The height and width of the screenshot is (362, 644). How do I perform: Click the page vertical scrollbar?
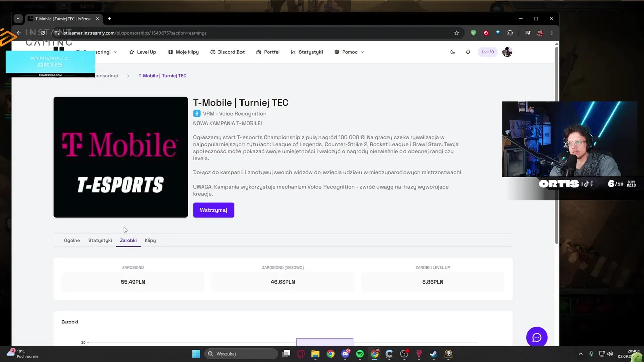556,146
